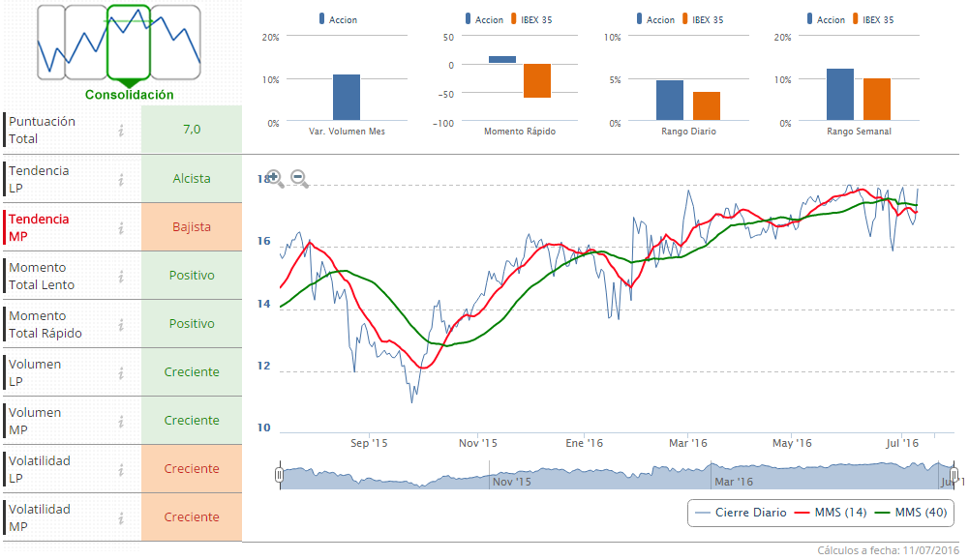Click info icon for Momento Total Rápido
The image size is (969, 560).
click(121, 324)
